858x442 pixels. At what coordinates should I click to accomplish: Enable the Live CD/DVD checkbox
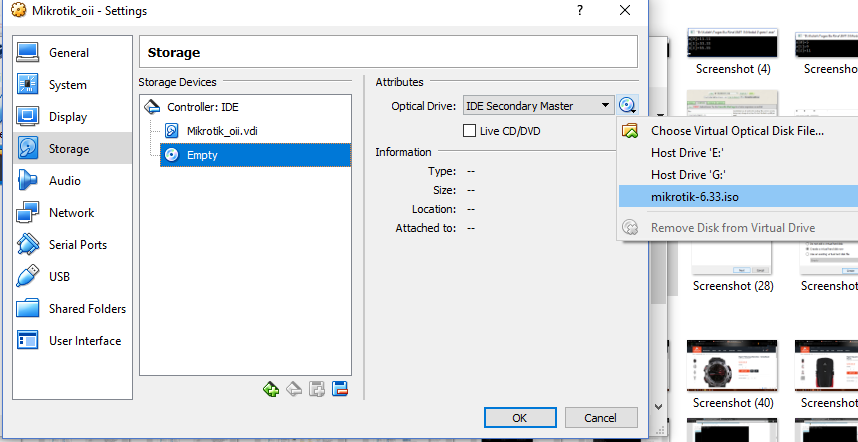click(x=469, y=131)
